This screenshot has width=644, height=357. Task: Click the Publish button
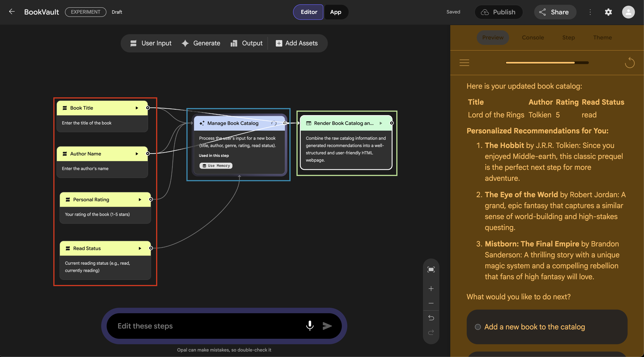coord(499,12)
